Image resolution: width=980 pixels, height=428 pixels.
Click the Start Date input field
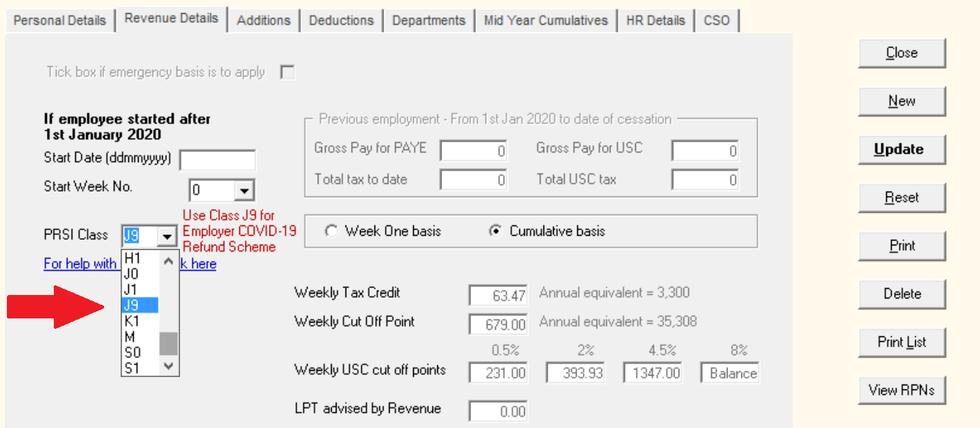(x=217, y=161)
